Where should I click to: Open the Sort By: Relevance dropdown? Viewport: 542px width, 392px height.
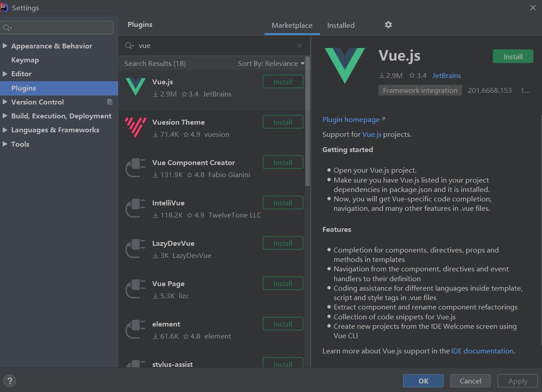pyautogui.click(x=271, y=63)
